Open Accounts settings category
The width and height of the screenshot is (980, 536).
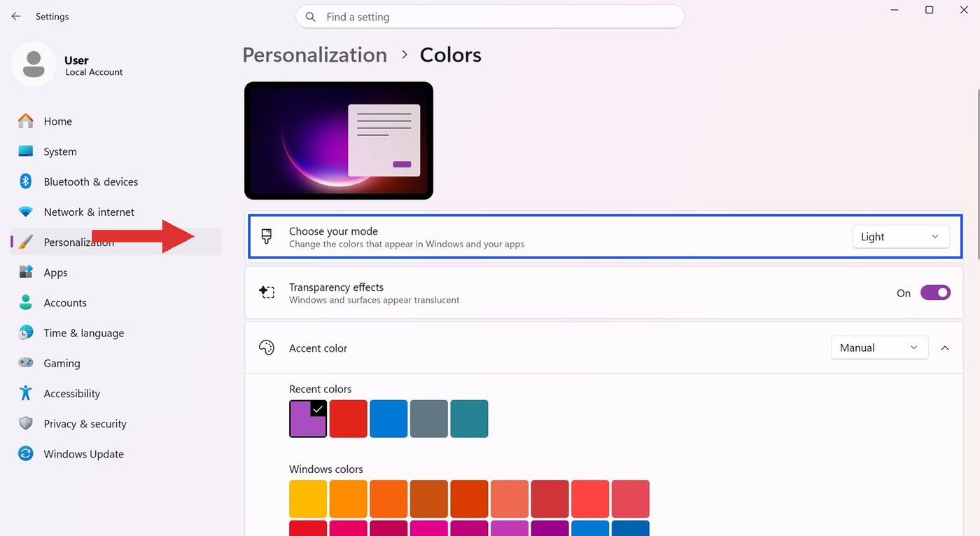pos(116,303)
